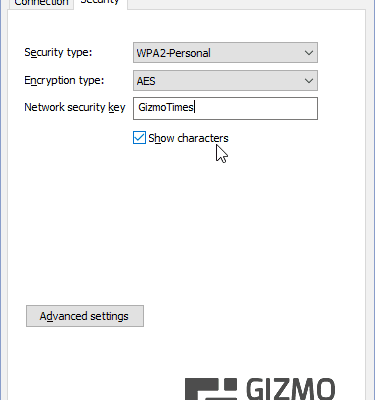The width and height of the screenshot is (375, 400).
Task: Click the Gizmo logo block icon
Action: [x=211, y=389]
